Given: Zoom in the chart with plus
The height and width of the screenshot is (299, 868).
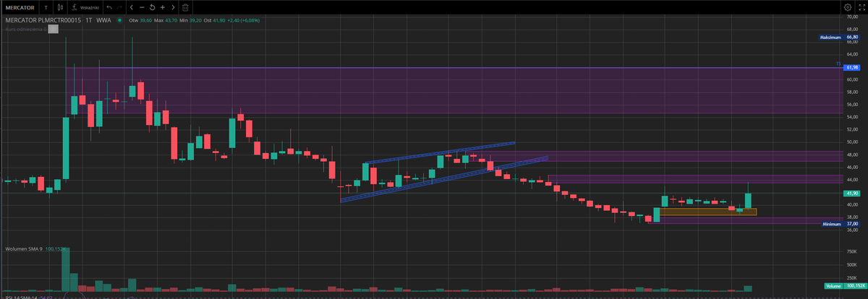Looking at the screenshot, I should coord(163,7).
